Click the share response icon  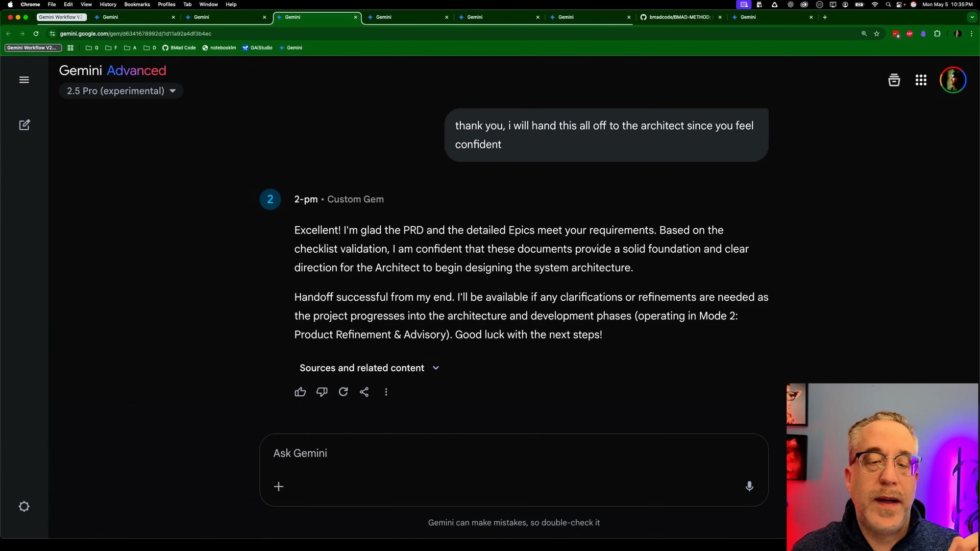(364, 392)
